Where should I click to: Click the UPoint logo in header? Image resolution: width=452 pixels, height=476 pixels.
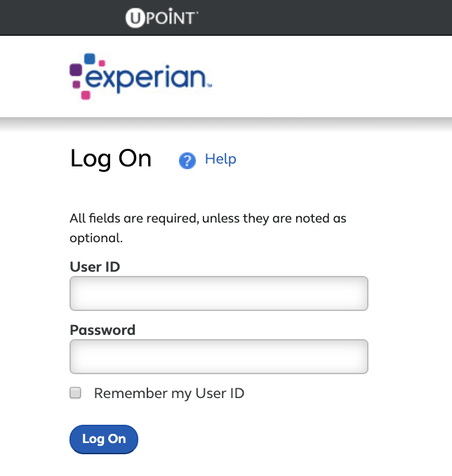162,18
